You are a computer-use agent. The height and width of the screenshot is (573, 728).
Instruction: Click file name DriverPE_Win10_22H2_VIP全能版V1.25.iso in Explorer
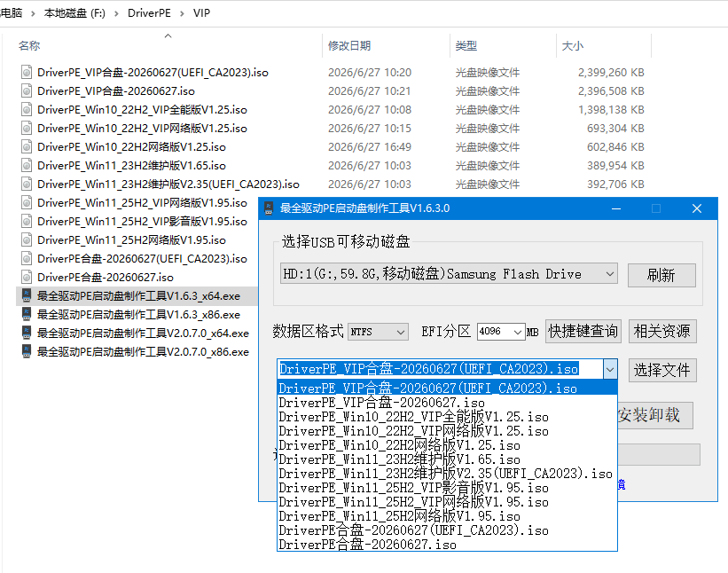142,110
